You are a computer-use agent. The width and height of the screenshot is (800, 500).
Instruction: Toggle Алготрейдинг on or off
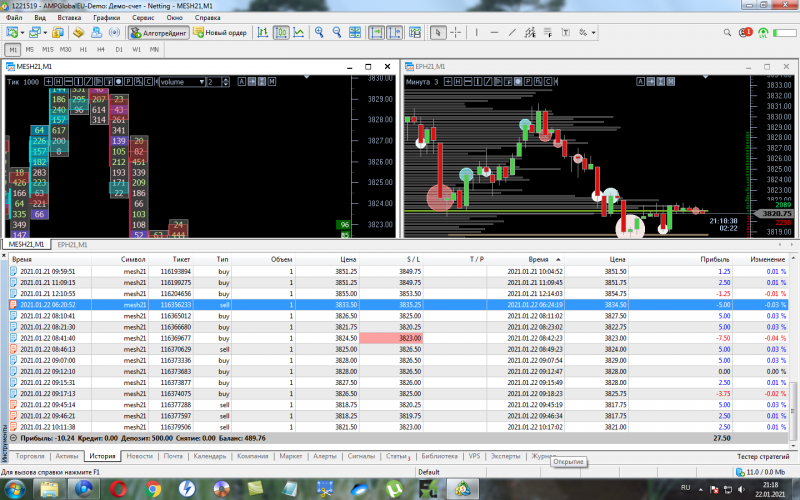(159, 33)
